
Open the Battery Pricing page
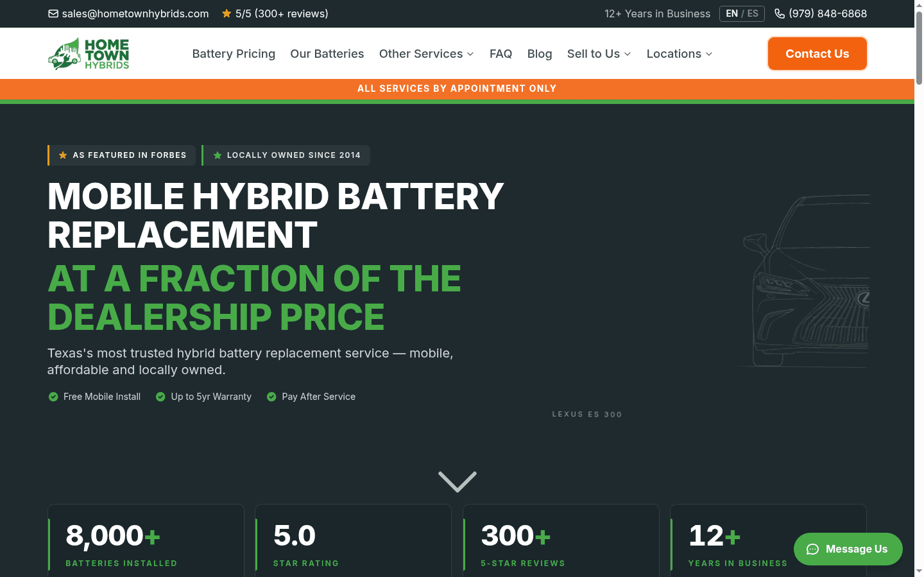click(x=234, y=54)
